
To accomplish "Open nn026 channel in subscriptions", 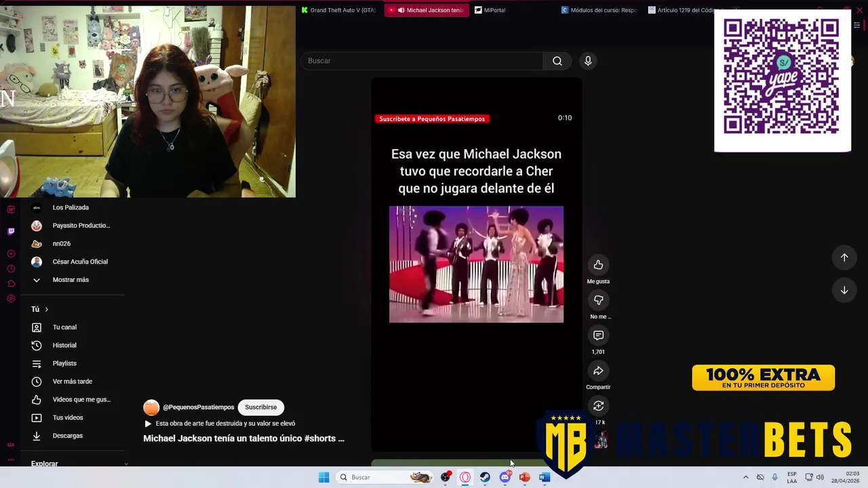I will coord(61,244).
